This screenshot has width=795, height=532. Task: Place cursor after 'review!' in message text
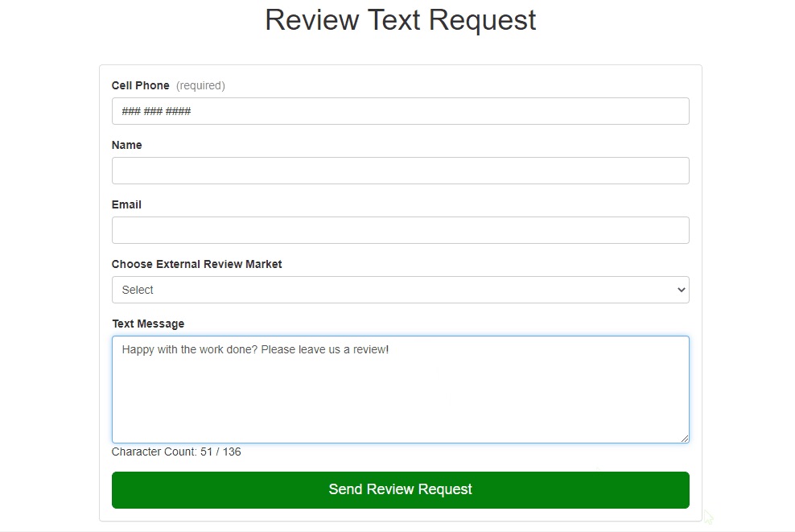(390, 349)
